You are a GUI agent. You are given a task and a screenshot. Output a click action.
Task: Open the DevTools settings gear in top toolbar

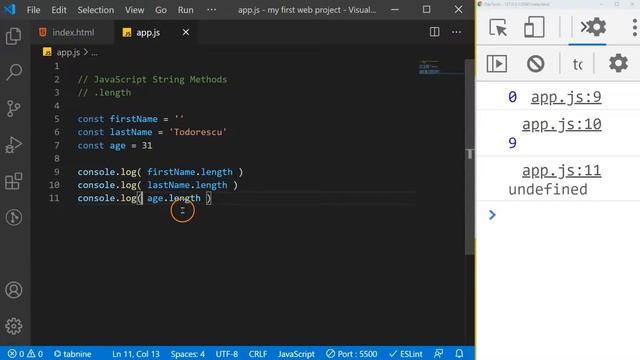click(597, 27)
